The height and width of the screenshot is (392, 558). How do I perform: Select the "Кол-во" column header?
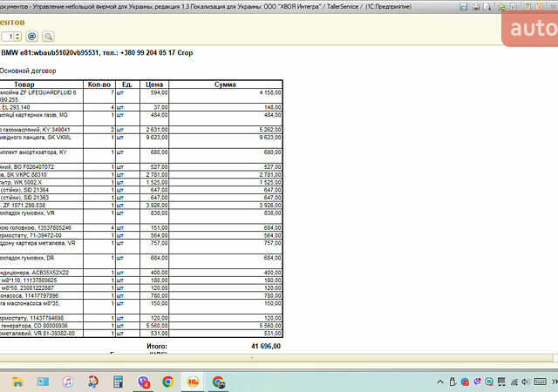tap(100, 84)
